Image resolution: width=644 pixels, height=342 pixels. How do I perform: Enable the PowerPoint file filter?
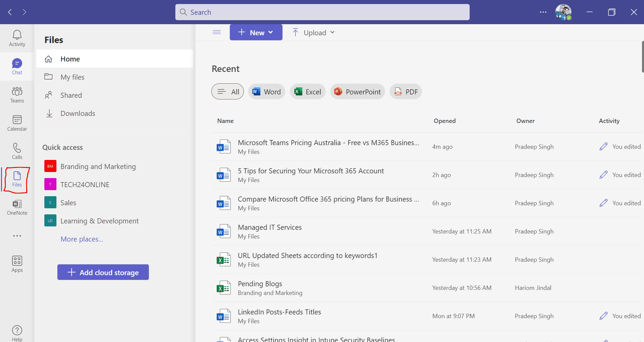(x=357, y=91)
